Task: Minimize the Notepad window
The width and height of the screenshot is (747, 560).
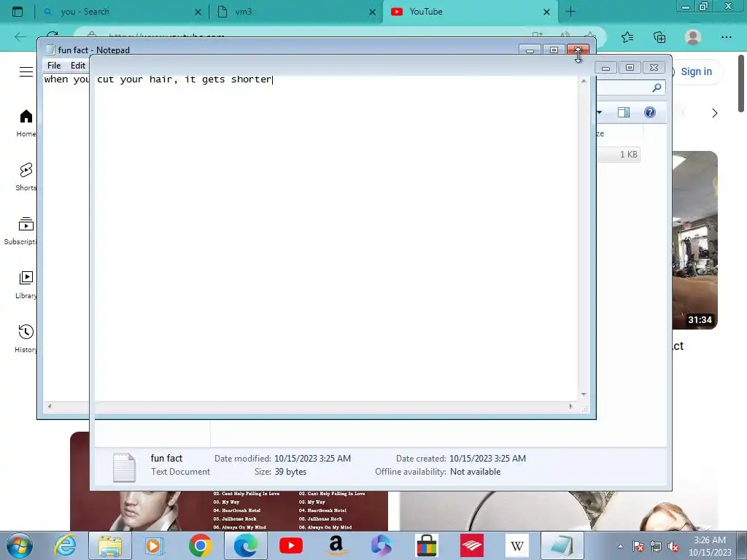Action: point(530,50)
